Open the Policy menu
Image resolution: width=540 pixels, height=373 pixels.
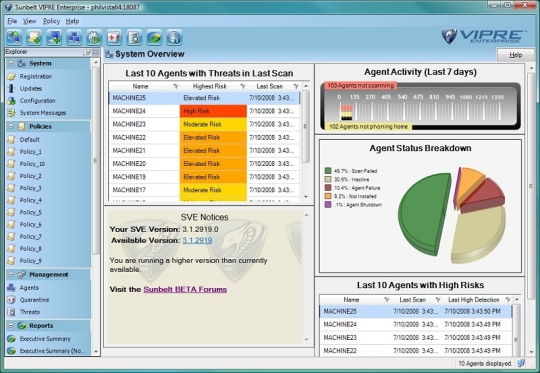(51, 21)
